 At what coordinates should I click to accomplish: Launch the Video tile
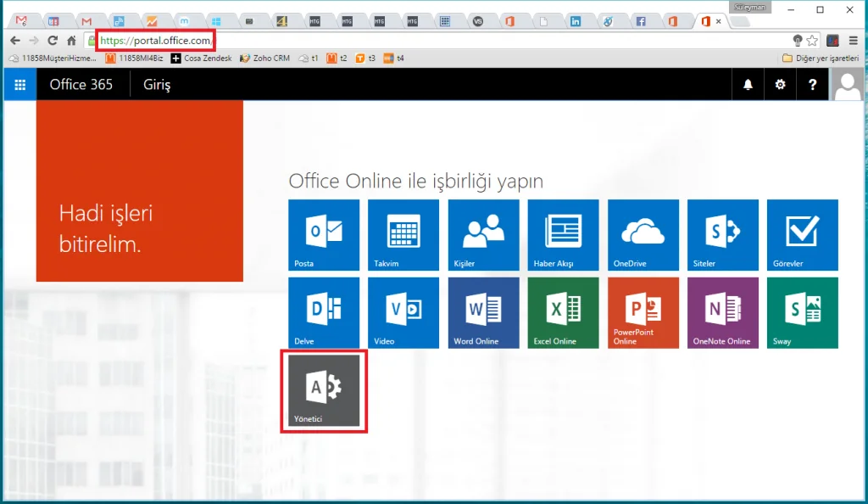click(403, 312)
